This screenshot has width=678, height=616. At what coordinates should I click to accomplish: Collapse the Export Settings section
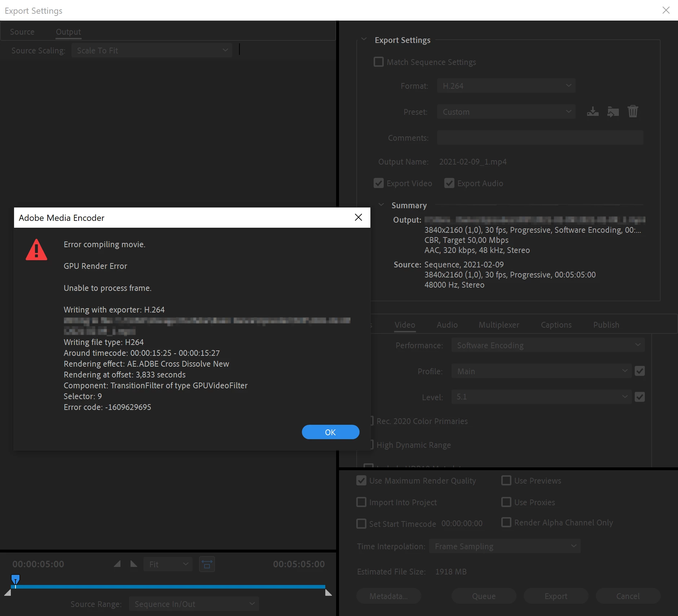pos(364,39)
